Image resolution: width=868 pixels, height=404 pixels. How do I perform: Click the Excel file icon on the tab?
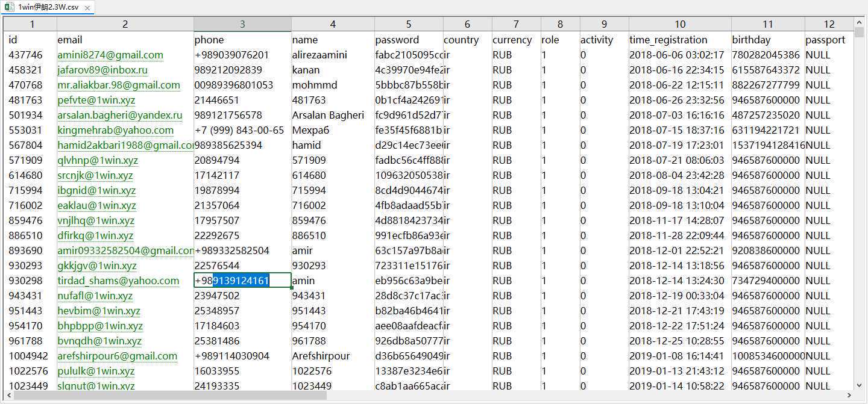click(10, 8)
